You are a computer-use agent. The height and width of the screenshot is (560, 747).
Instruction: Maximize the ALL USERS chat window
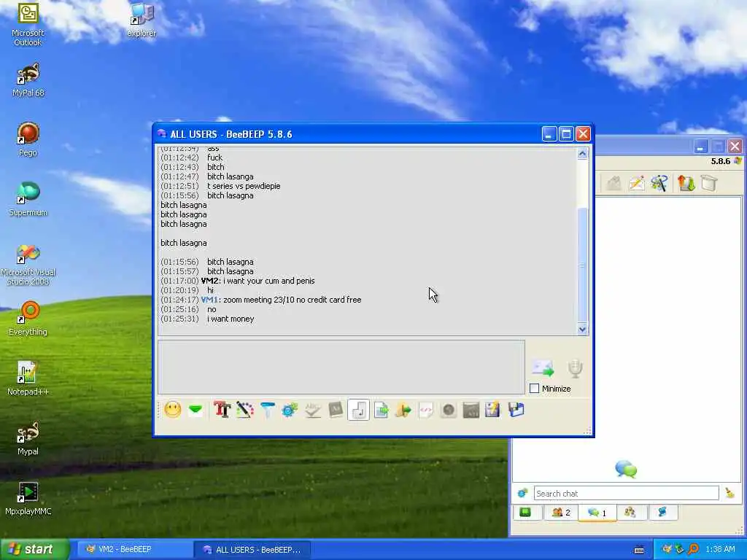tap(566, 134)
